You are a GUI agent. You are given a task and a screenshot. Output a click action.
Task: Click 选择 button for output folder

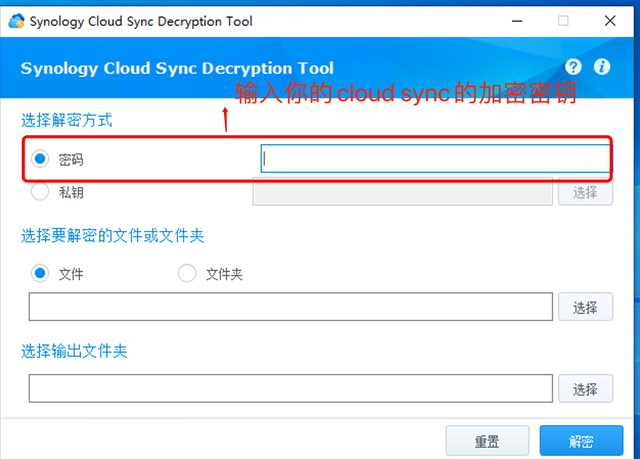585,388
